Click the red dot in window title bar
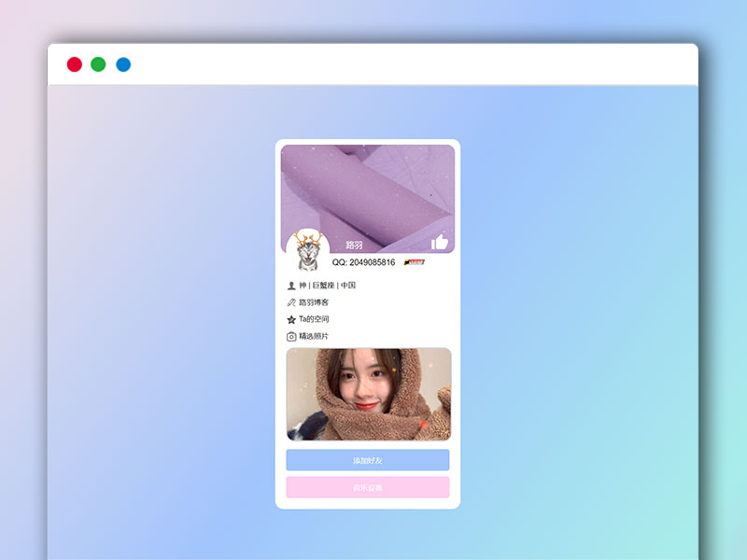747x560 pixels. (74, 64)
